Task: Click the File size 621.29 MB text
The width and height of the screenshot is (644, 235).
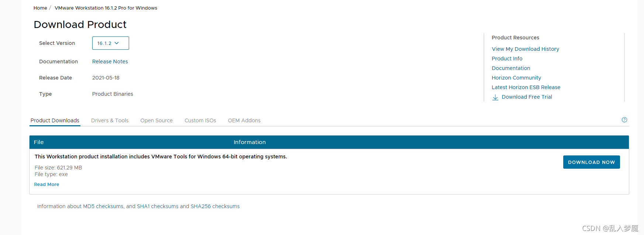Action: [x=58, y=168]
